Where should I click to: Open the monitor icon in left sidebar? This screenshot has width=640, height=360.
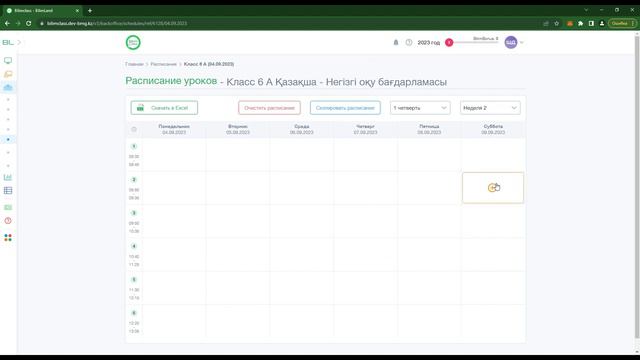[8, 60]
